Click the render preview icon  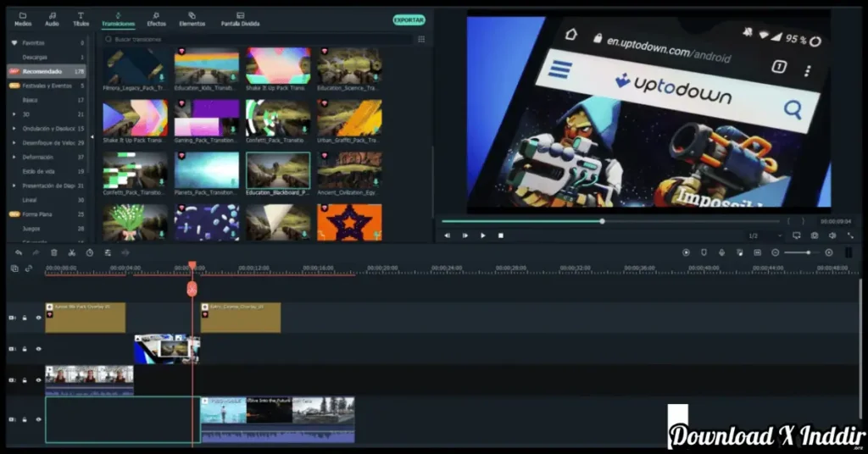point(686,252)
